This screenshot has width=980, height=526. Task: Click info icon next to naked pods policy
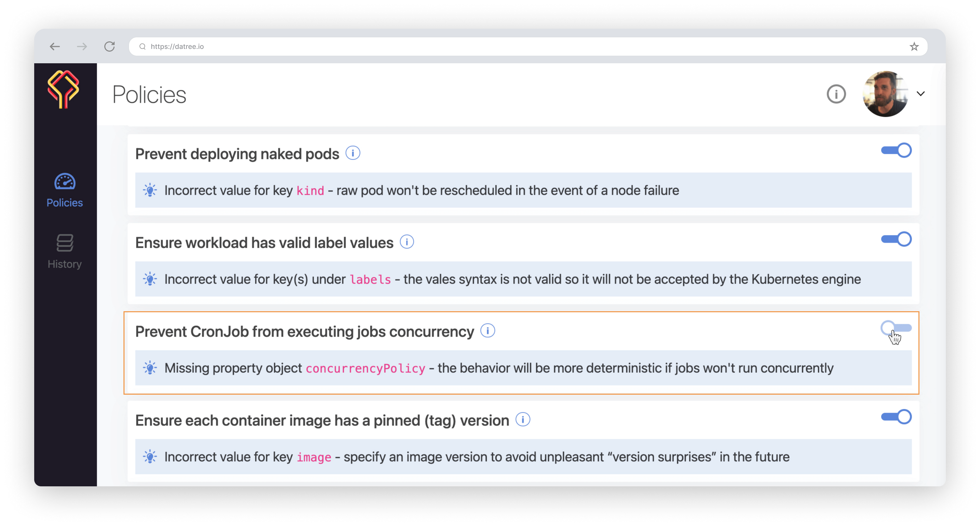click(353, 153)
